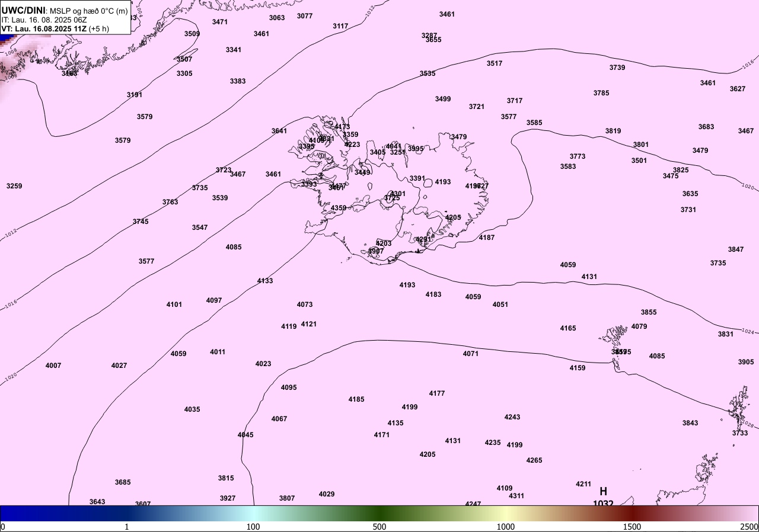This screenshot has width=759, height=532.
Task: Click the 4133 height value
Action: (265, 281)
